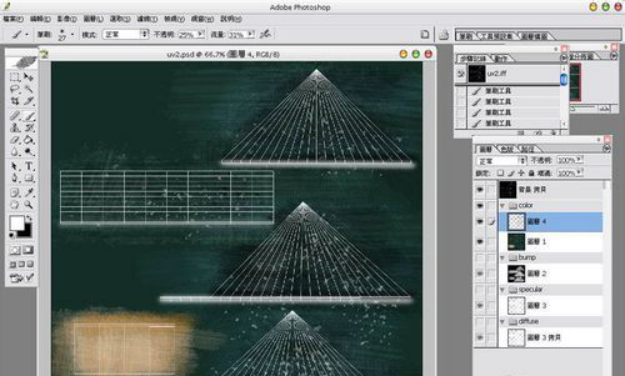Screen dimensions: 625x376
Task: Select the Move tool
Action: pyautogui.click(x=29, y=77)
